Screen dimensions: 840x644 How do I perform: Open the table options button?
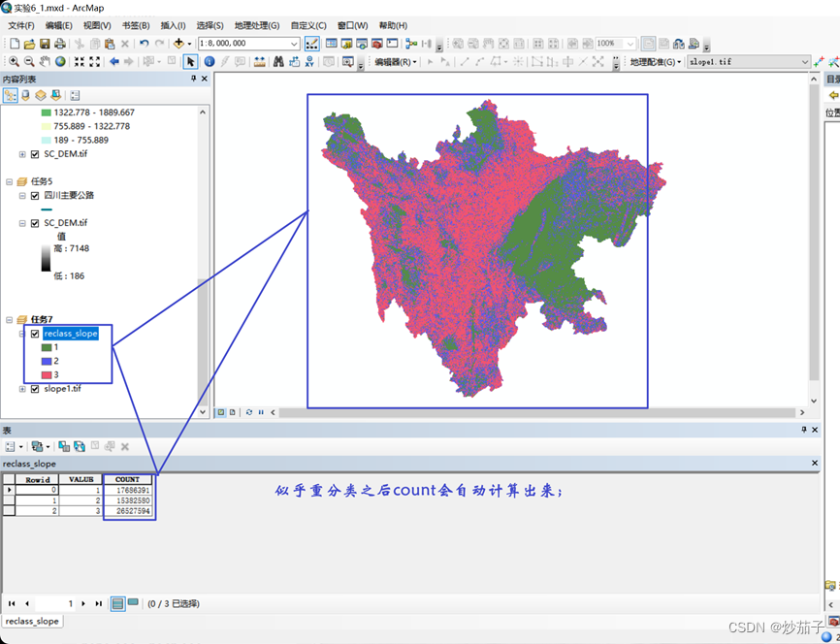pyautogui.click(x=13, y=446)
